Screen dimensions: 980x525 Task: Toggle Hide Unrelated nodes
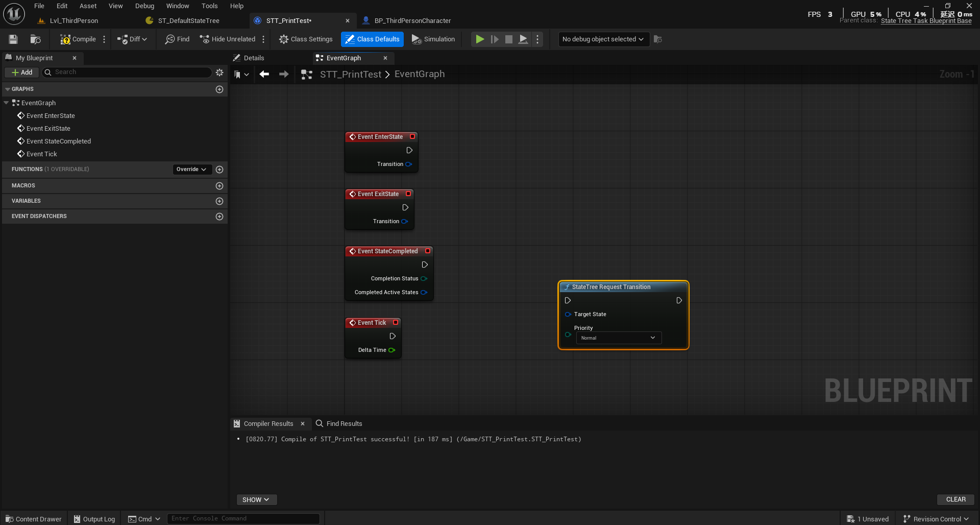click(228, 39)
